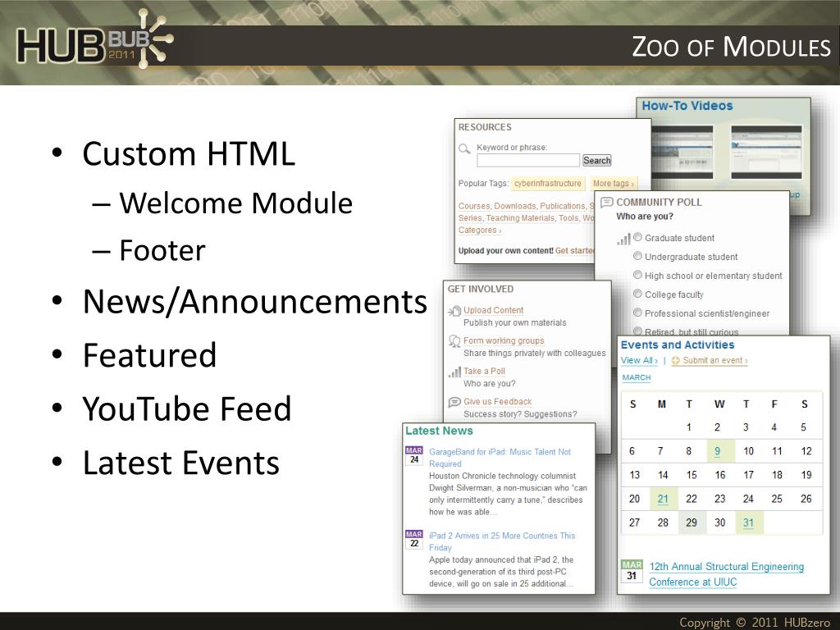Click the Get started upload link
This screenshot has height=630, width=840.
coord(575,251)
